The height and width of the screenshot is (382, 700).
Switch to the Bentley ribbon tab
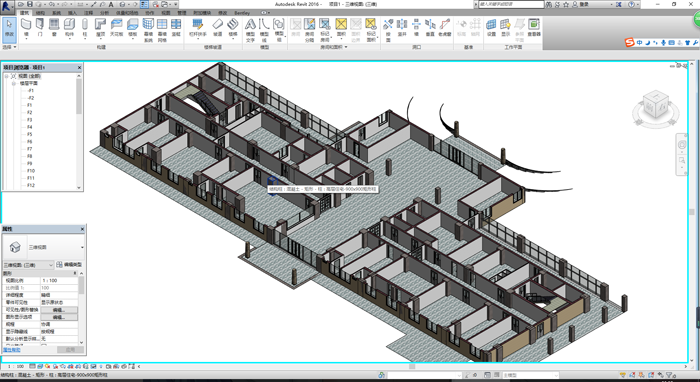point(242,13)
